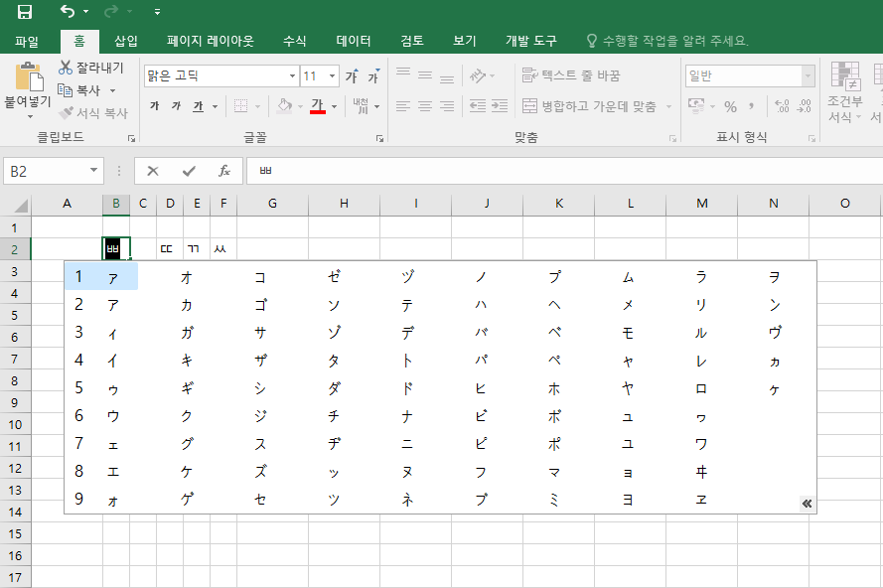Click the decrease decimal icon

804,106
